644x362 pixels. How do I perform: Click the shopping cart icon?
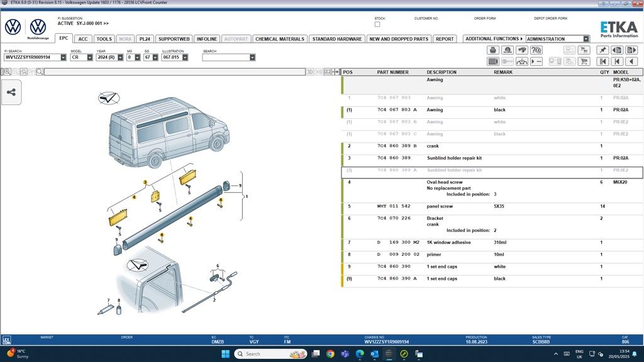click(584, 62)
